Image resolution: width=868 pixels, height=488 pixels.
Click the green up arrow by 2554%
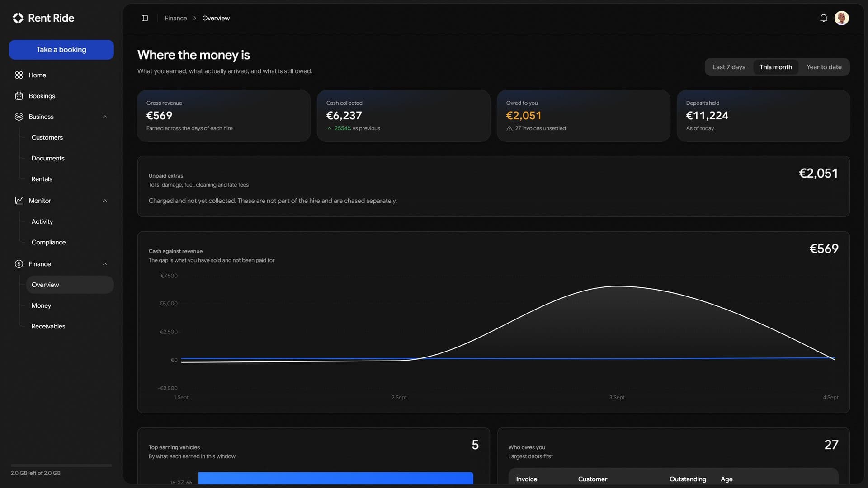tap(330, 128)
